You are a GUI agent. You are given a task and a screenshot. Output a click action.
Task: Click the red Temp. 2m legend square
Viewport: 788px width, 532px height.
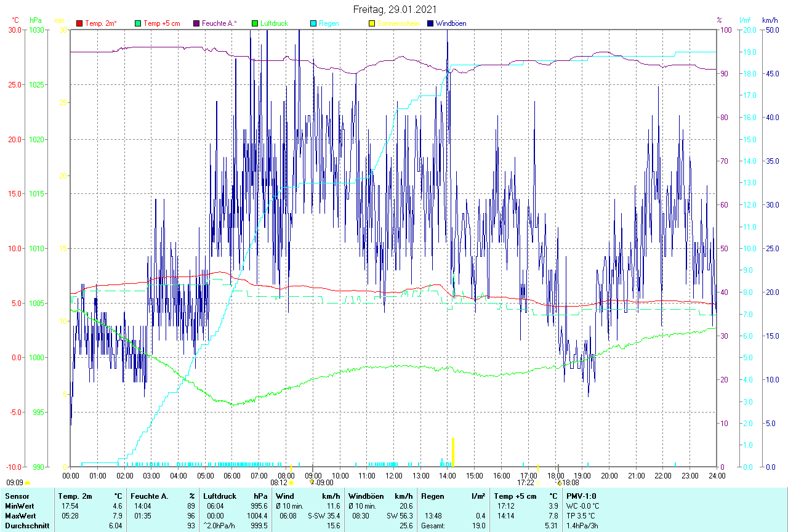(x=79, y=23)
